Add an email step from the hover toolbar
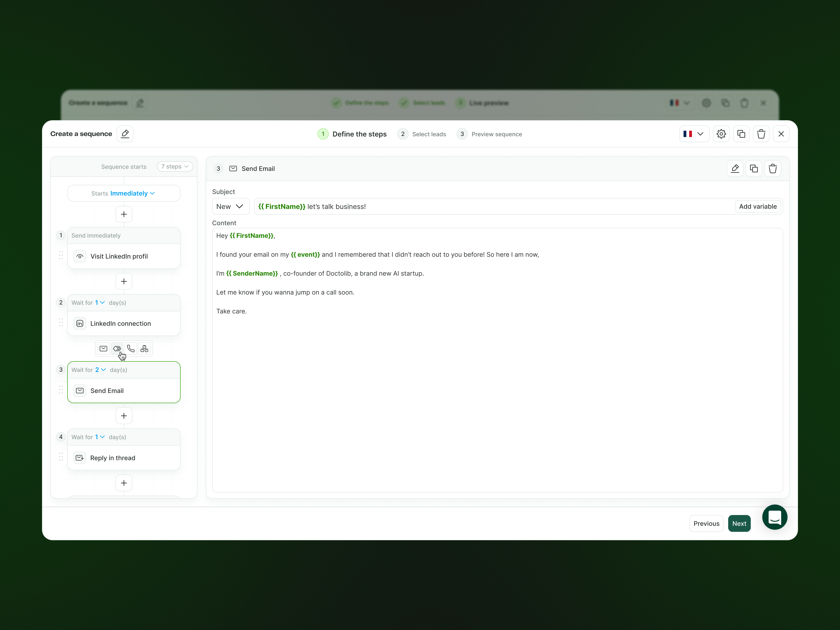This screenshot has height=630, width=840. (103, 348)
